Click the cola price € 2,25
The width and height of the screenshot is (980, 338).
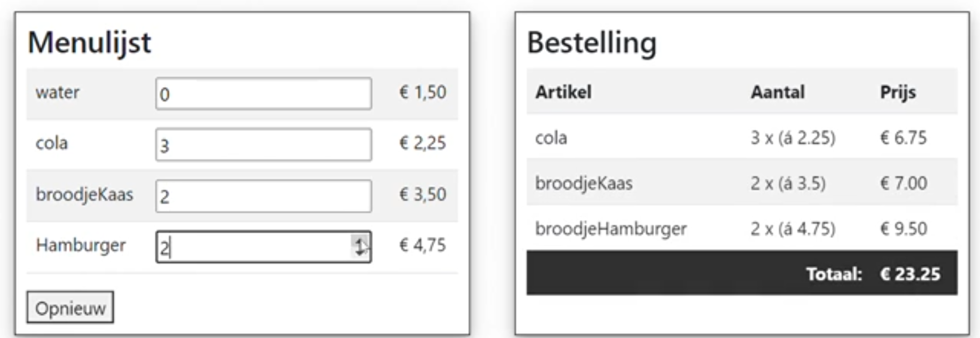pos(422,143)
